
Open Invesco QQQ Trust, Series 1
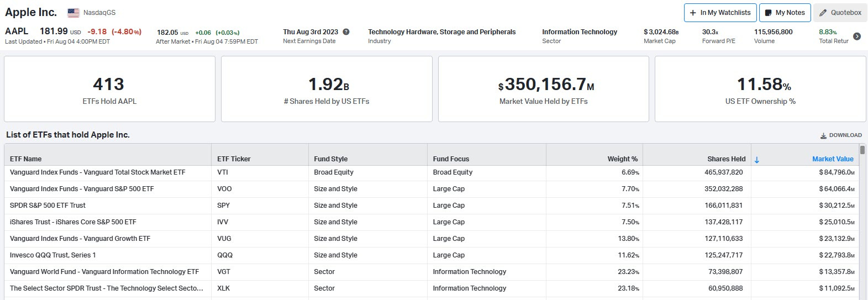tap(53, 255)
